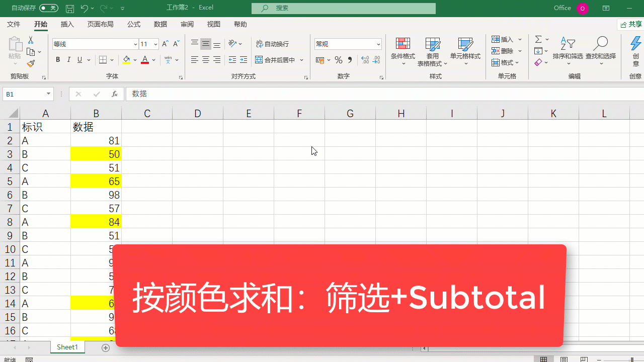
Task: Expand the Name Box dropdown arrow
Action: 49,94
